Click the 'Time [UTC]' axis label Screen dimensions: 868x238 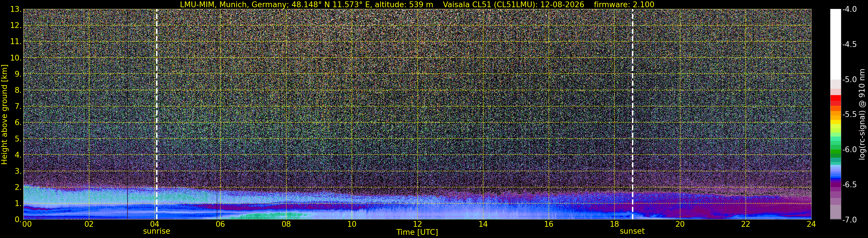tap(417, 232)
